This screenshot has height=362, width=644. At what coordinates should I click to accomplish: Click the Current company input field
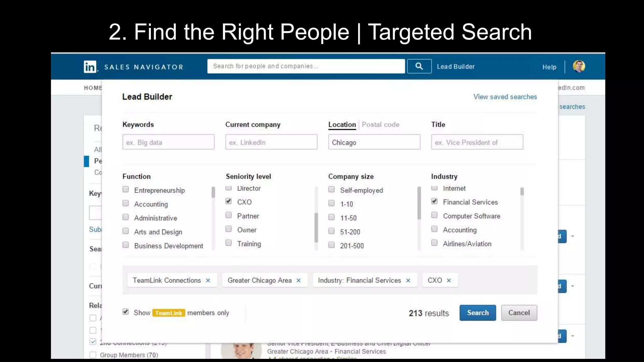point(271,142)
